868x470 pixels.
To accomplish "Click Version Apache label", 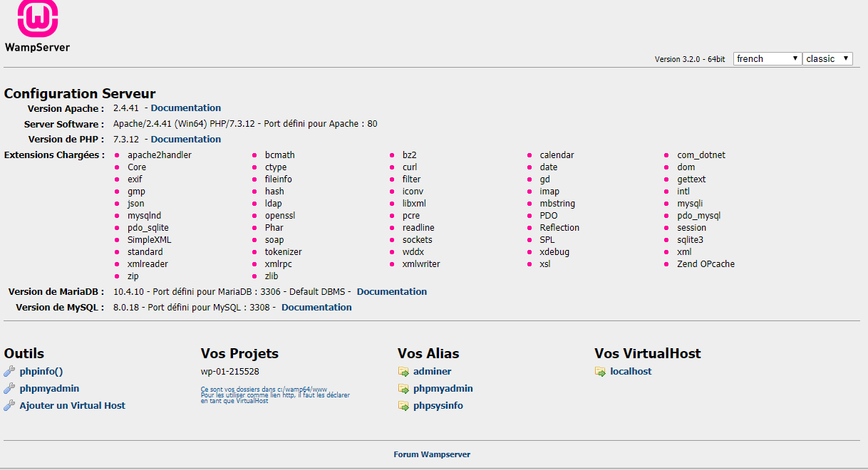I will [66, 109].
